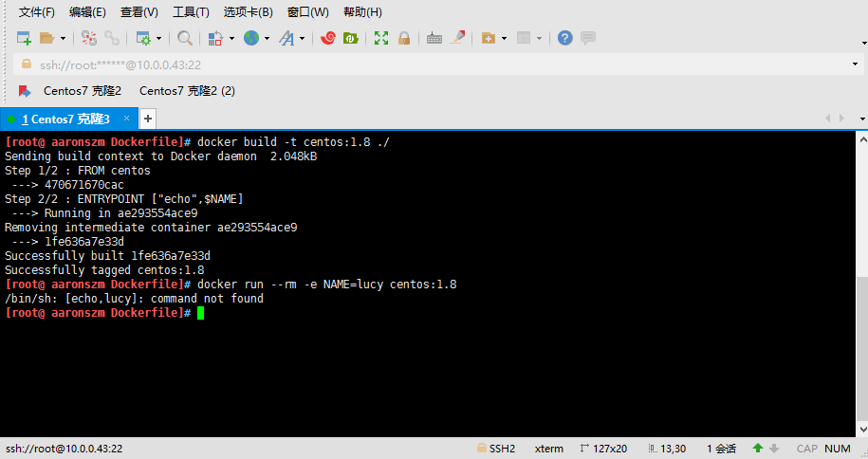Expand the new folder dropdown arrow

[x=504, y=38]
